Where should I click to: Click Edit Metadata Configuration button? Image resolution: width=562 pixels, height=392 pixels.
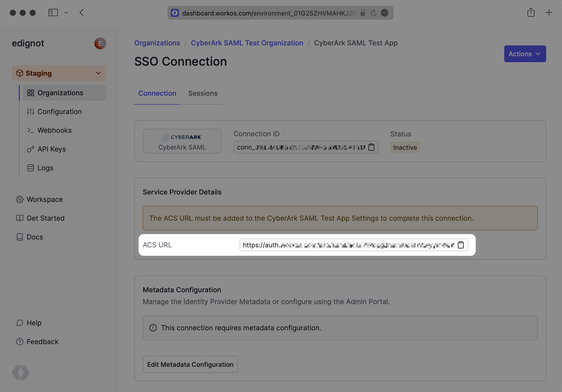[x=190, y=364]
